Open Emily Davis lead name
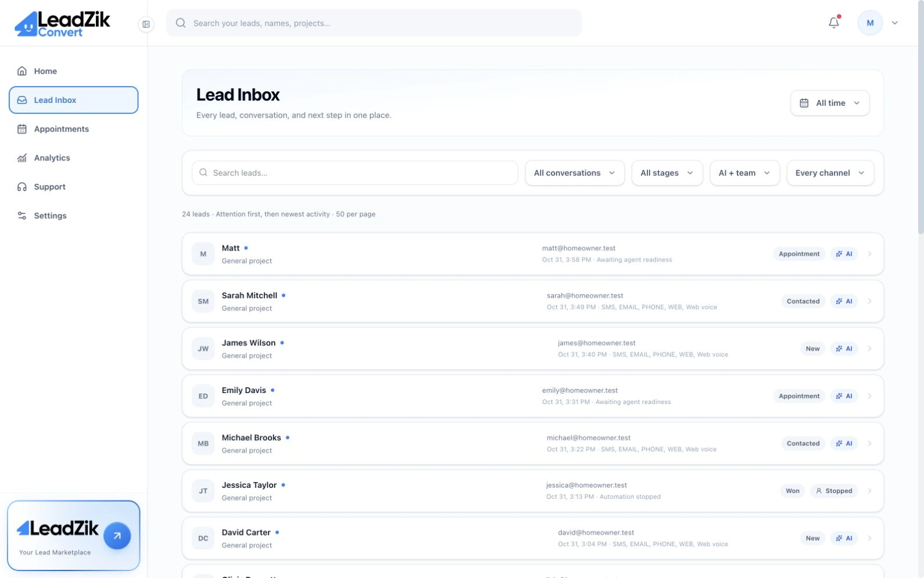Viewport: 924px width, 578px height. [244, 390]
